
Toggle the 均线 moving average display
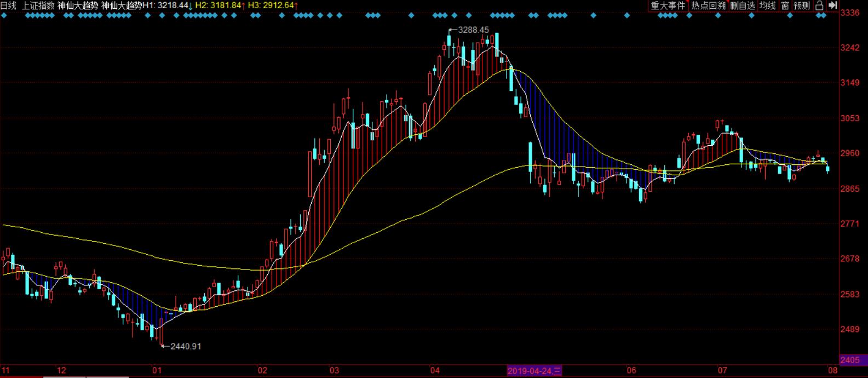pyautogui.click(x=767, y=5)
